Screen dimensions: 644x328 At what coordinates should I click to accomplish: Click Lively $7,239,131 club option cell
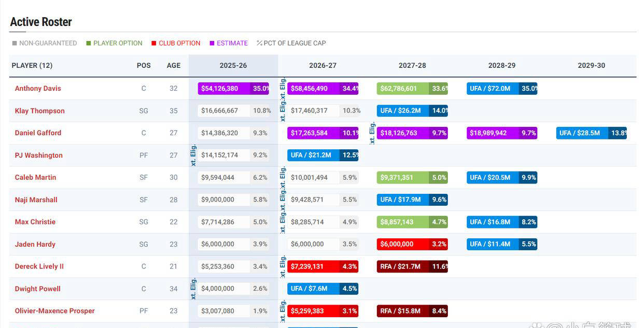coord(323,267)
